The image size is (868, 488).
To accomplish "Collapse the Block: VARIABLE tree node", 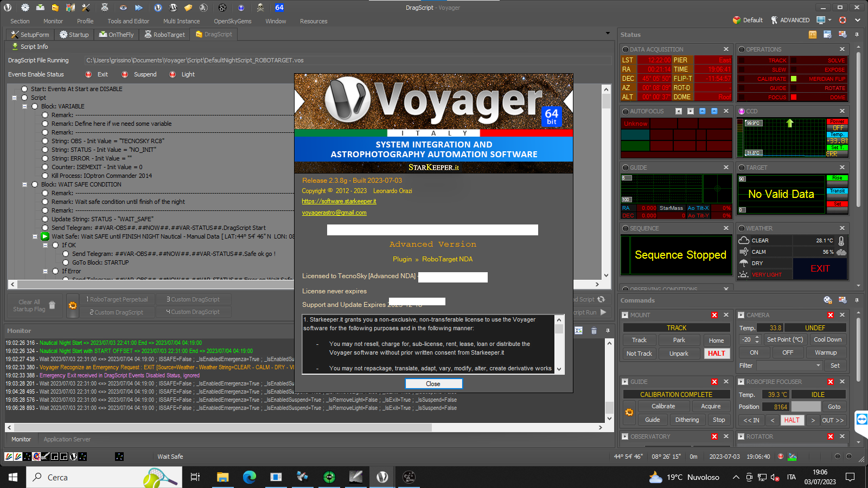I will [x=24, y=106].
